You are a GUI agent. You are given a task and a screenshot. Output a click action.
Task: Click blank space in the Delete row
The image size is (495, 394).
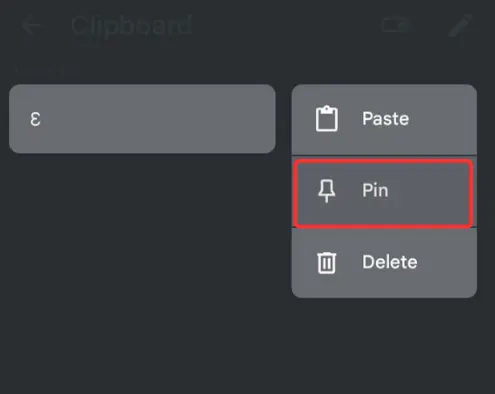447,263
